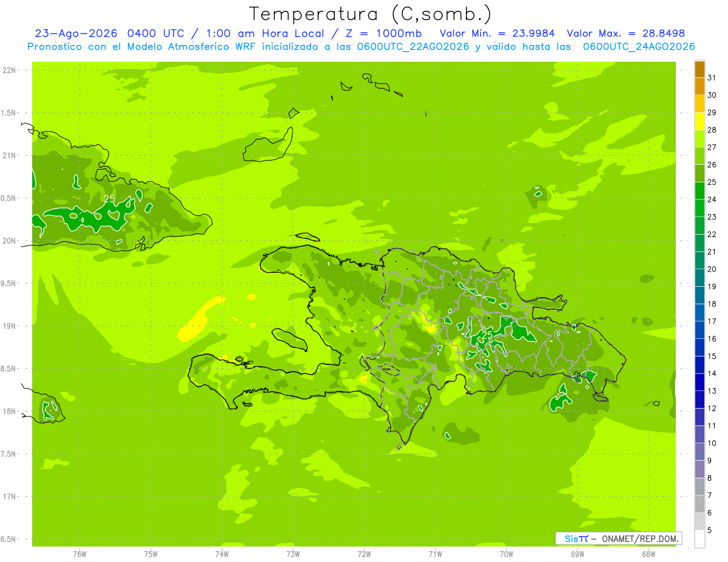Click the 21N latitude axis label
Screen dimensions: 728x562
pyautogui.click(x=9, y=156)
